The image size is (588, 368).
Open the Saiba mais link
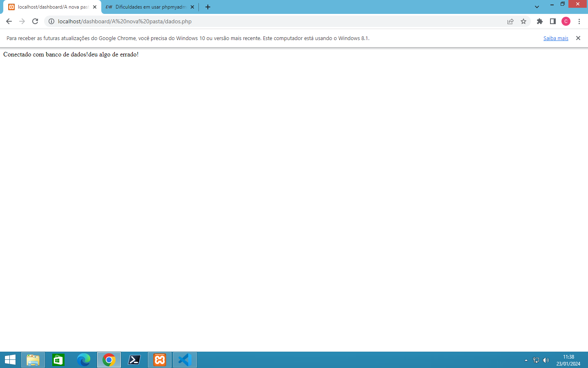(556, 38)
